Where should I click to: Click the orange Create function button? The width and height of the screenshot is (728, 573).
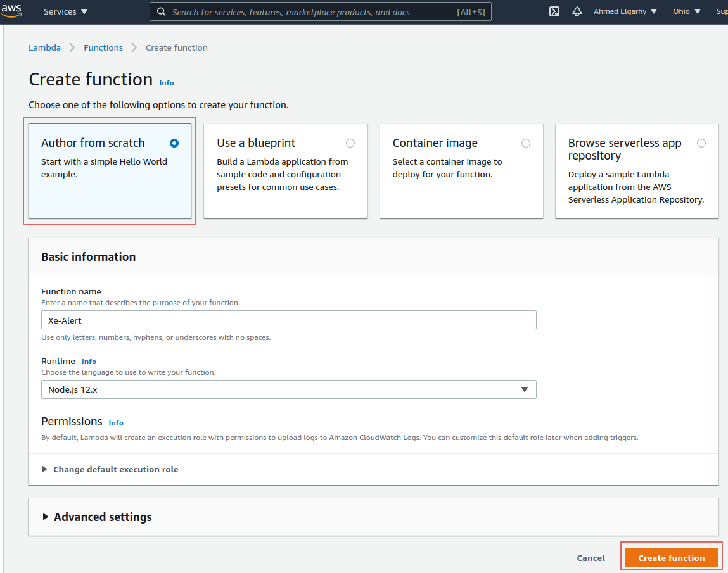coord(672,558)
